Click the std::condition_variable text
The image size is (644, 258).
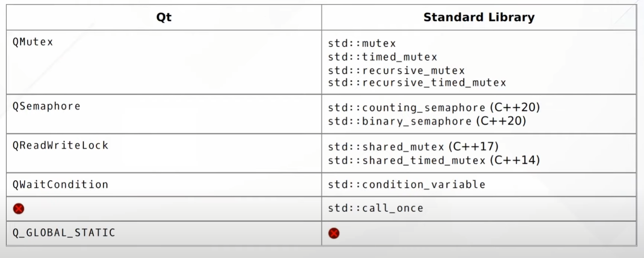click(407, 185)
